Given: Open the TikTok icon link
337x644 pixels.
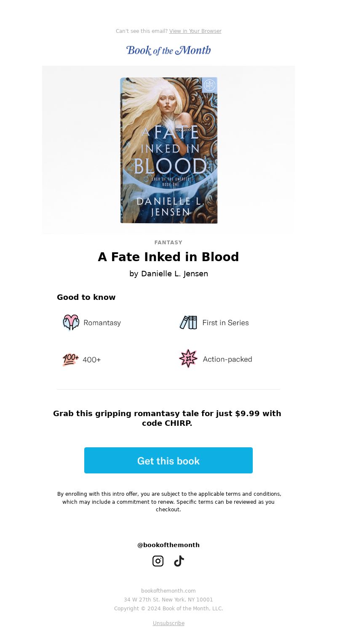Looking at the screenshot, I should [179, 561].
